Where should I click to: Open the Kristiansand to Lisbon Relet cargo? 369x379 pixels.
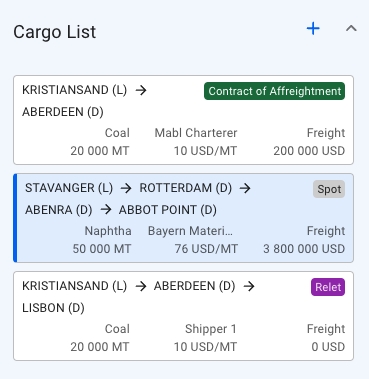point(183,316)
